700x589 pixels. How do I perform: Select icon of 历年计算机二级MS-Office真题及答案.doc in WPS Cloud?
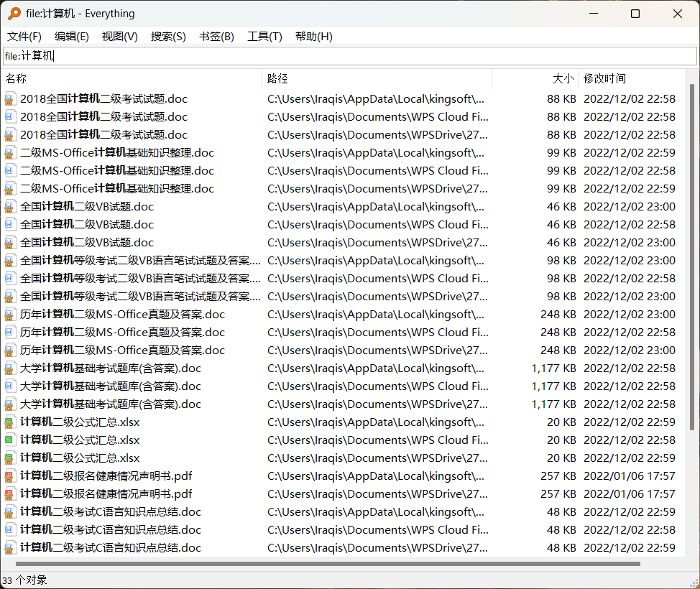[9, 333]
